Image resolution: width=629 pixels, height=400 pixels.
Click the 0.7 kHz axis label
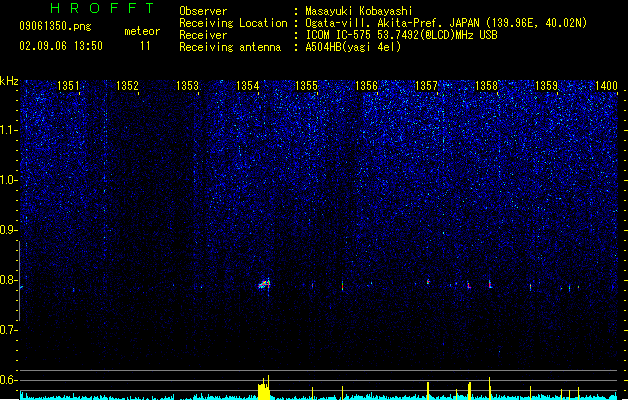(x=8, y=330)
